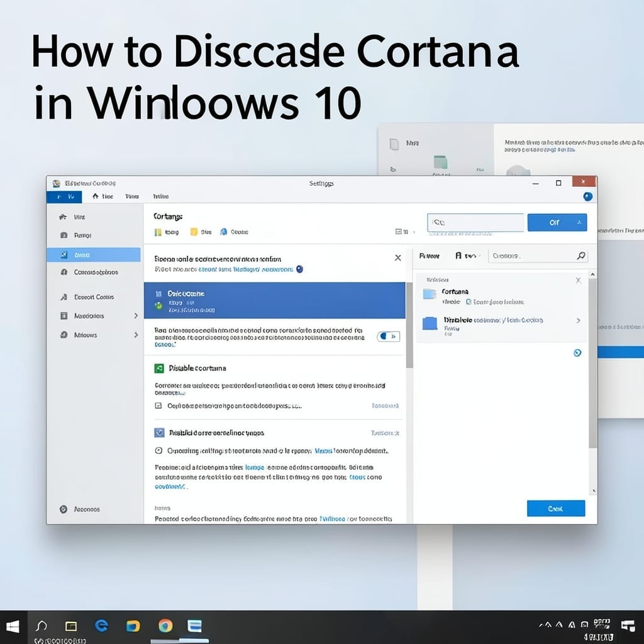Click the settings window title bar app icon
The width and height of the screenshot is (644, 644).
click(56, 183)
